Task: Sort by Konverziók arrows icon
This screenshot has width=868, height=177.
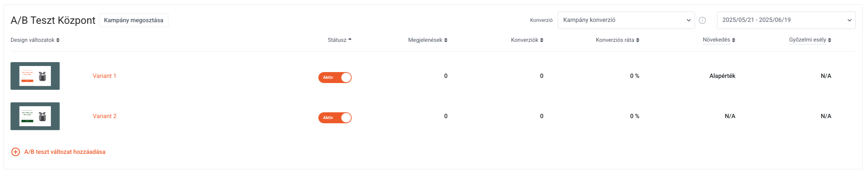Action: point(542,40)
